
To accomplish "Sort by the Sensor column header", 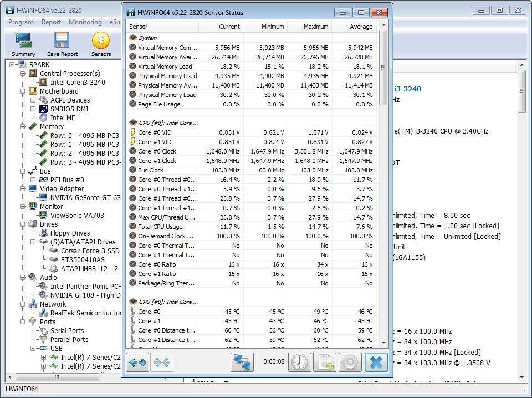I will [x=162, y=27].
